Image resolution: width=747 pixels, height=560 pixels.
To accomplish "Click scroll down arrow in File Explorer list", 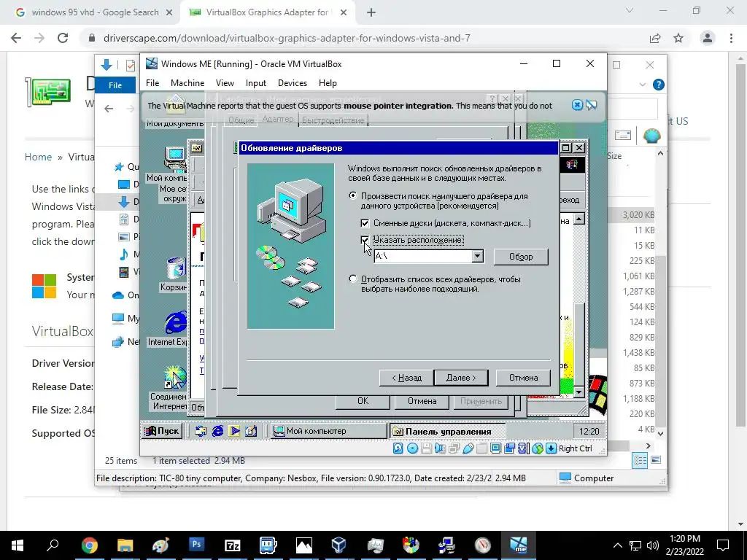I will pos(660,433).
